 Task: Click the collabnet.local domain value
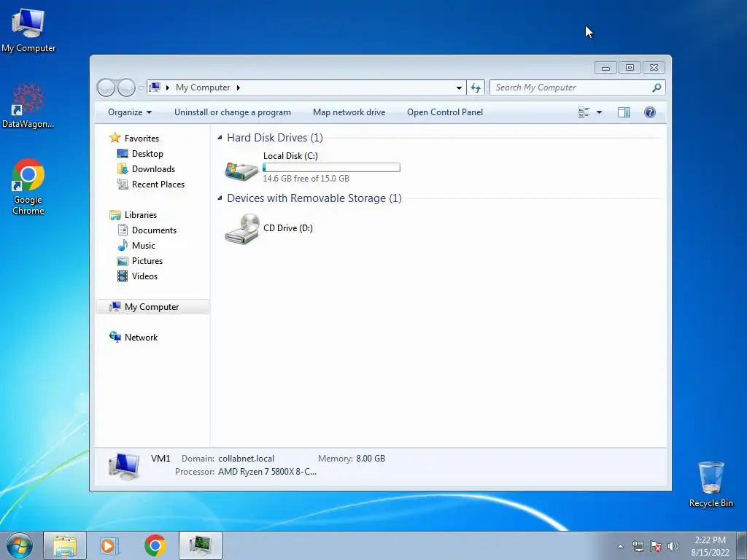click(x=247, y=459)
